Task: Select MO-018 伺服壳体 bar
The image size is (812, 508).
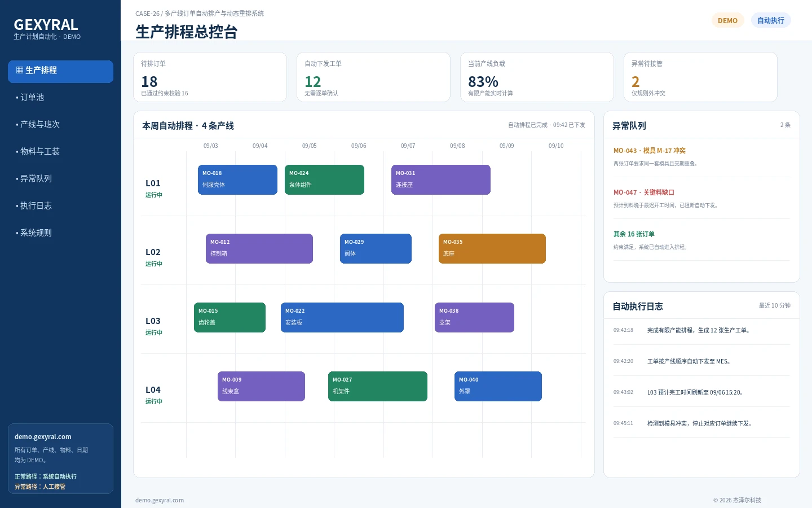Action: click(x=237, y=179)
